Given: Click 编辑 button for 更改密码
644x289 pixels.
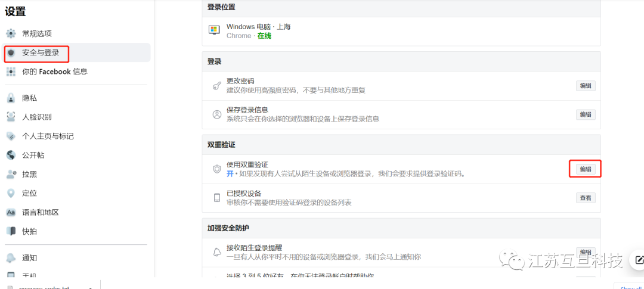Looking at the screenshot, I should (585, 85).
